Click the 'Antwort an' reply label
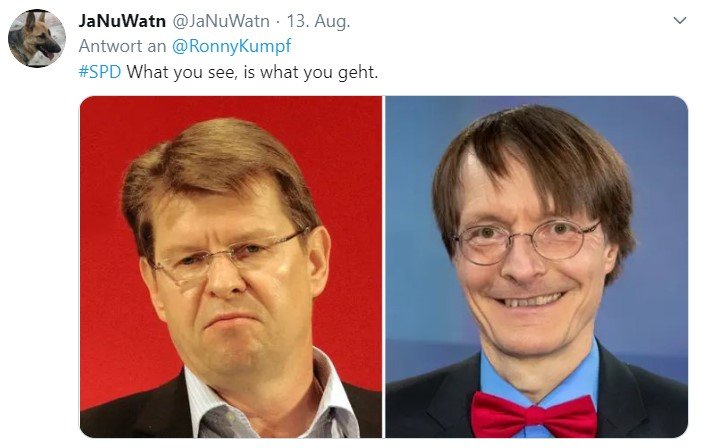 (x=122, y=46)
